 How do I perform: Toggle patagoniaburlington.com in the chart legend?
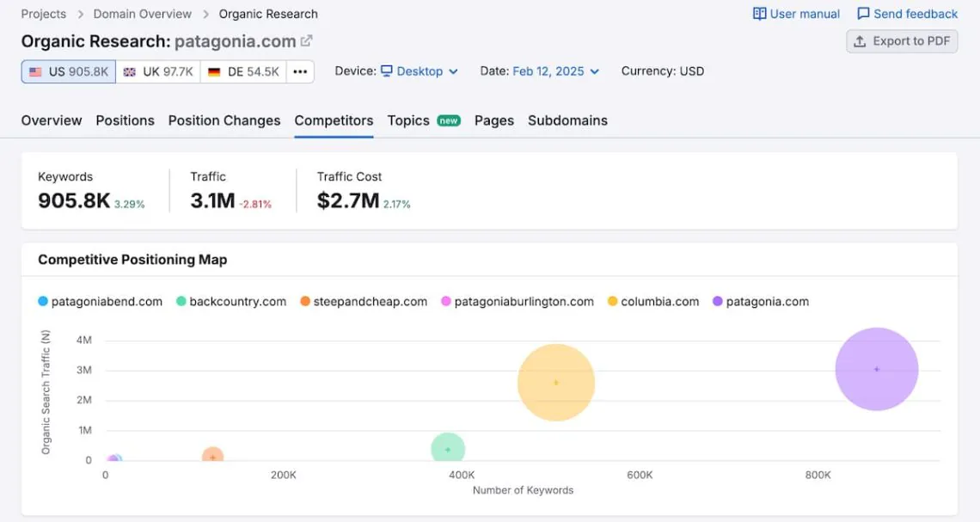[x=518, y=301]
